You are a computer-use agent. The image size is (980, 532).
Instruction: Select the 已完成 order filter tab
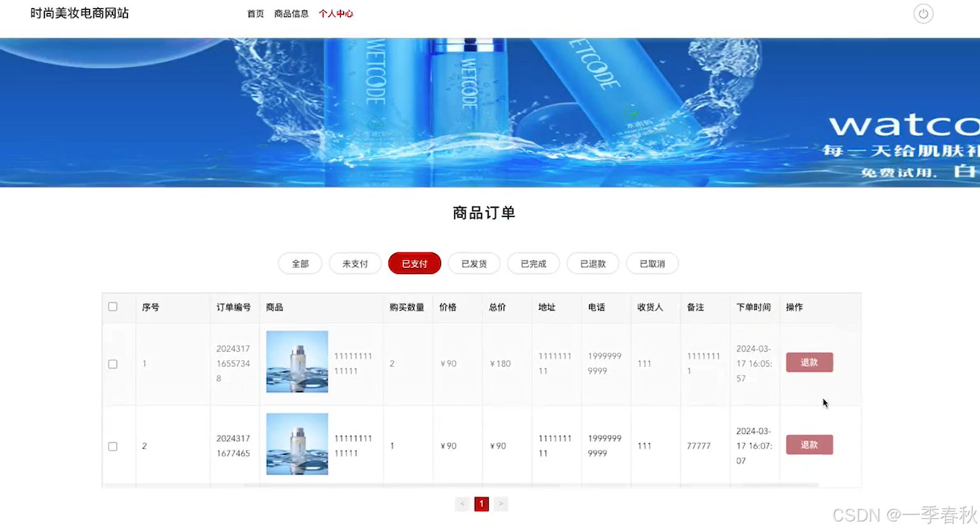tap(533, 264)
